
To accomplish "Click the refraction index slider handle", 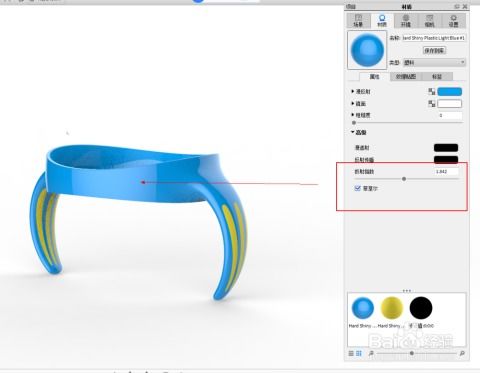I will (404, 179).
